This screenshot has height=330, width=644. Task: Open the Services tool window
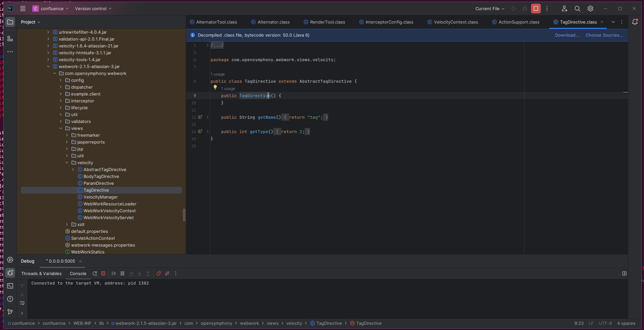pyautogui.click(x=10, y=260)
